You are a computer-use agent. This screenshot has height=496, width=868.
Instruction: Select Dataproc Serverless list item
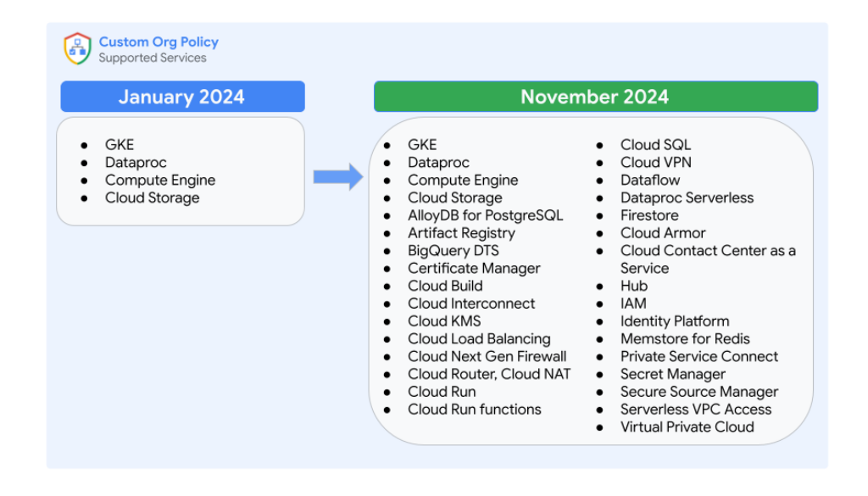tap(687, 198)
